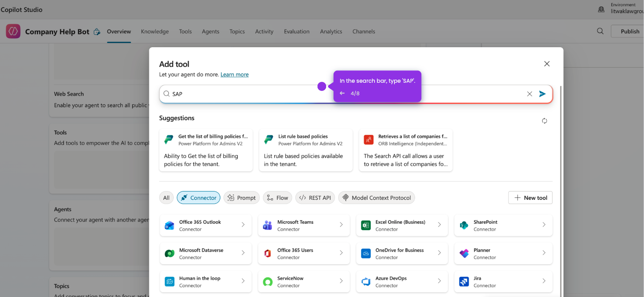Click the New tool button
Image resolution: width=644 pixels, height=297 pixels.
(x=530, y=198)
